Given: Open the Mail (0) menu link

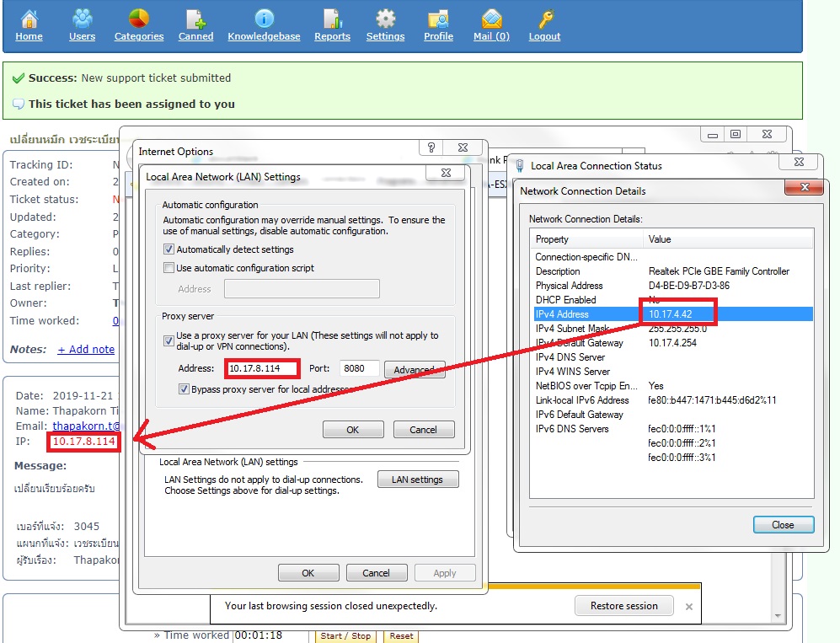Looking at the screenshot, I should (x=491, y=36).
